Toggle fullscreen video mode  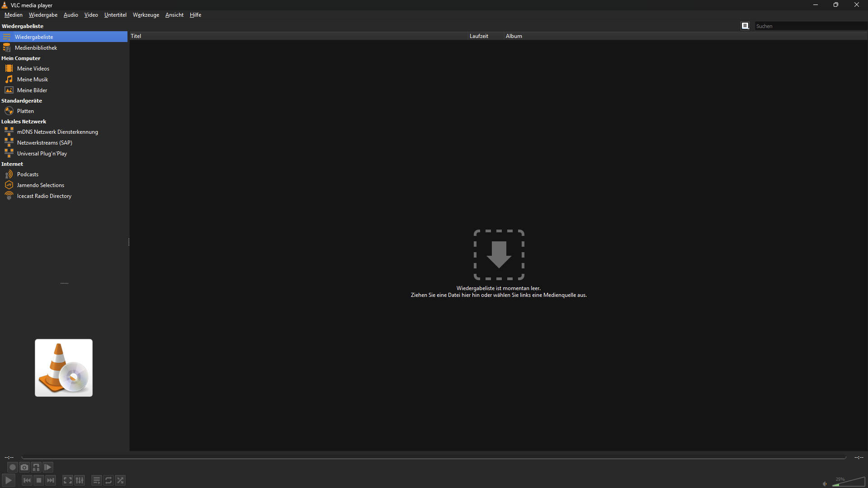pos(68,480)
